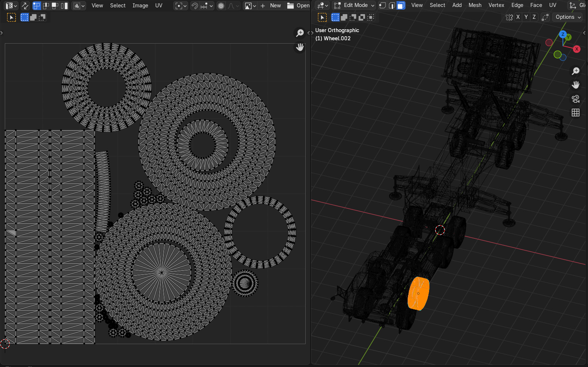The width and height of the screenshot is (588, 367).
Task: Snap view to the X axis gizmo
Action: [577, 49]
